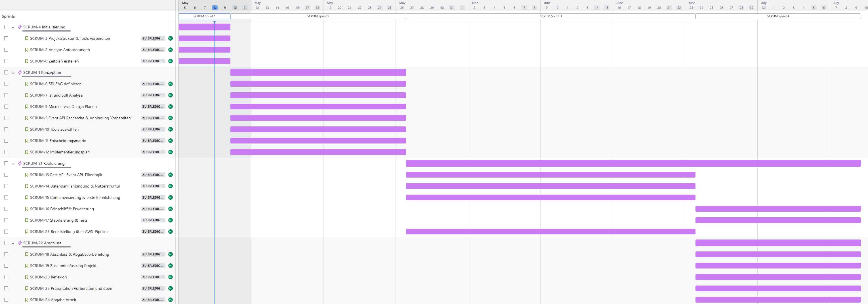Image resolution: width=868 pixels, height=304 pixels.
Task: Open status dropdown of SCRUM-6 SEUSAG definieren
Action: pos(153,84)
